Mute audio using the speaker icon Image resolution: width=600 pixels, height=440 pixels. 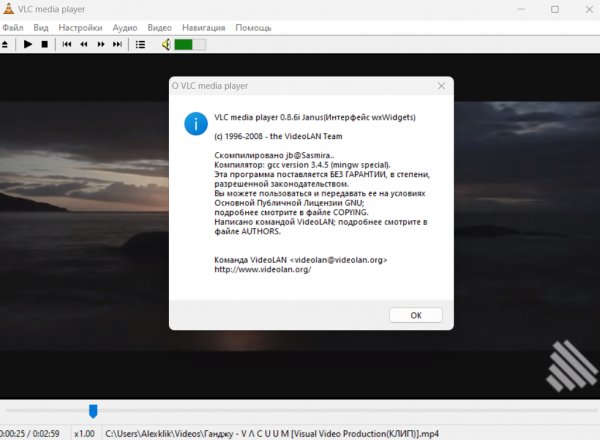pos(166,45)
